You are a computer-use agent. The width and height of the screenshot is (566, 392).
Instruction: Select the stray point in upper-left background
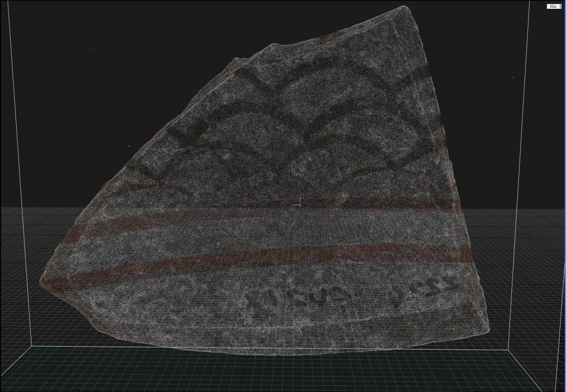93,48
